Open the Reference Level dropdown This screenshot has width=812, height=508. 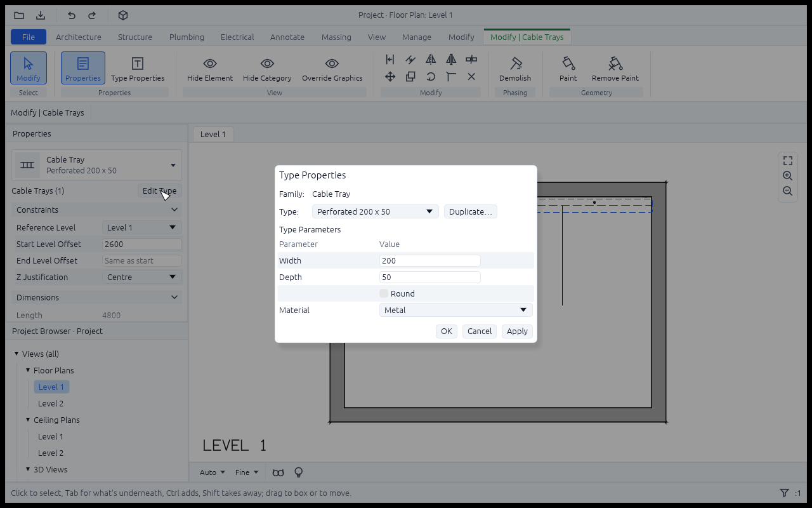point(142,227)
